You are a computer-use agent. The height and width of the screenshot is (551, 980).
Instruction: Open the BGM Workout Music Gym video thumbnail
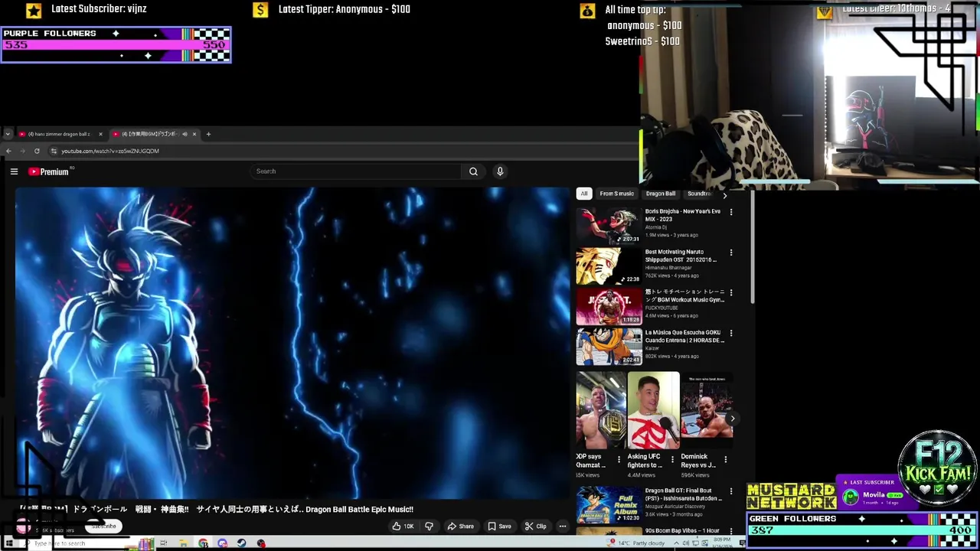pyautogui.click(x=609, y=306)
